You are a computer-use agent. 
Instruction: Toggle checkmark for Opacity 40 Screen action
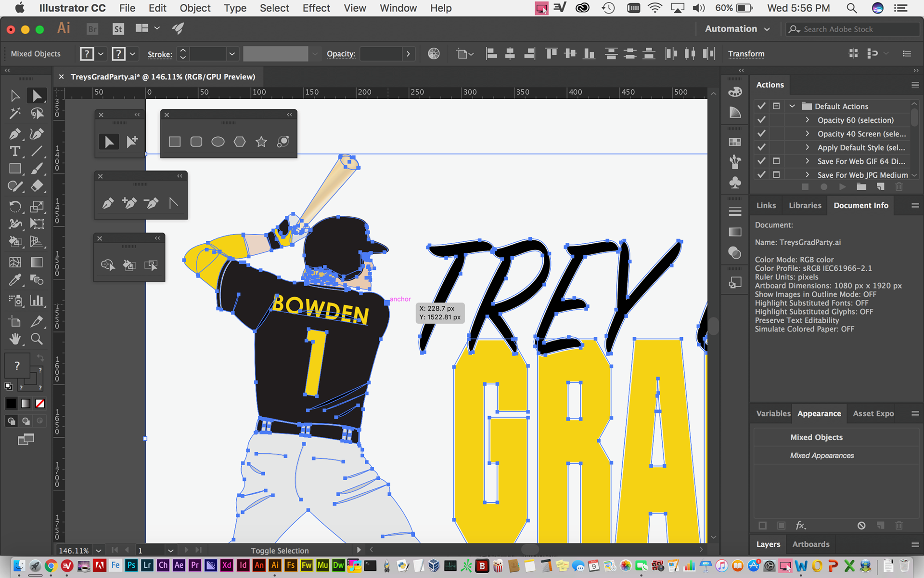(761, 133)
